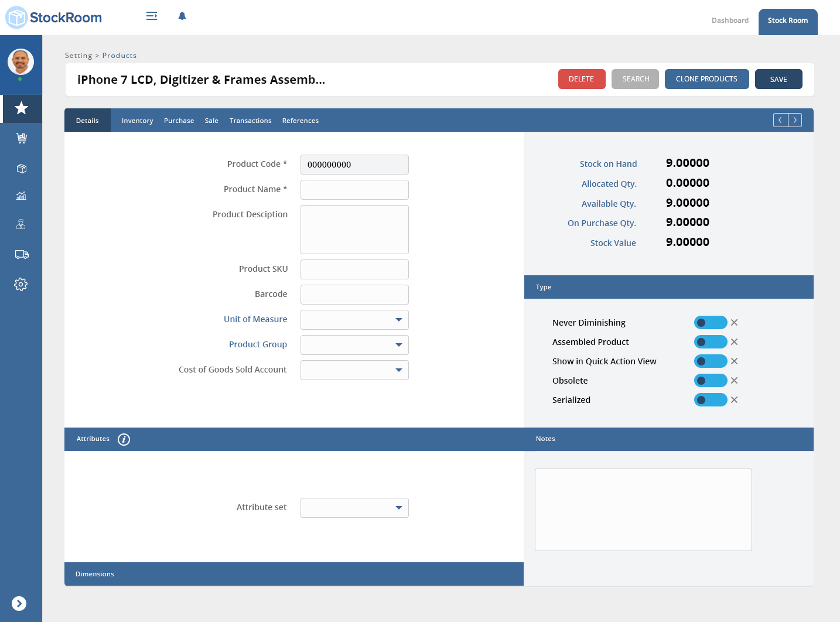Open the Unit of Measure dropdown
The image size is (840, 622).
(354, 320)
